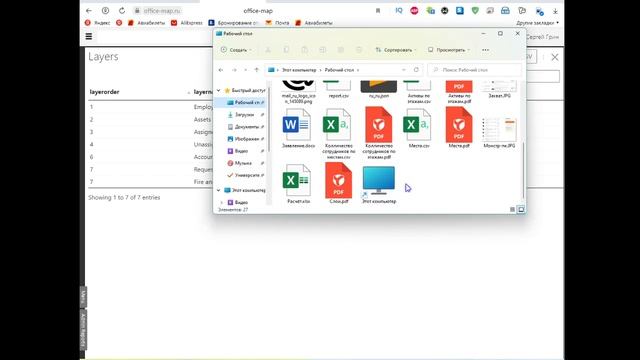Select Музыка in the sidebar
The width and height of the screenshot is (640, 360).
242,163
